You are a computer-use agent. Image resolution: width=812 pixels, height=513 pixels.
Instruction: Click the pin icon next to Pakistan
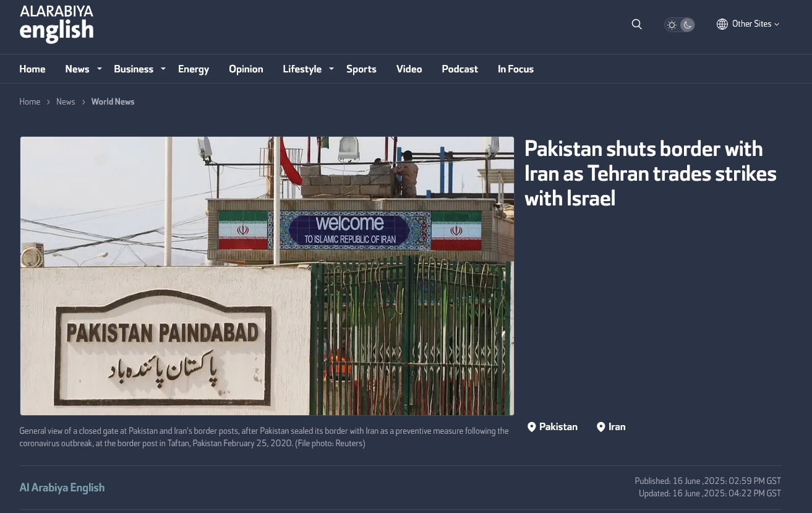[531, 427]
